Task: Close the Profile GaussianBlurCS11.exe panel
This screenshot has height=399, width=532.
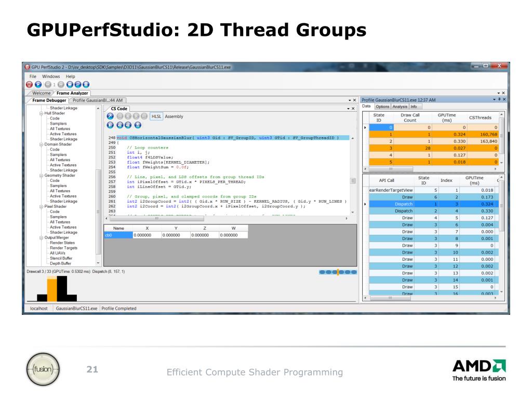Action: pyautogui.click(x=504, y=99)
